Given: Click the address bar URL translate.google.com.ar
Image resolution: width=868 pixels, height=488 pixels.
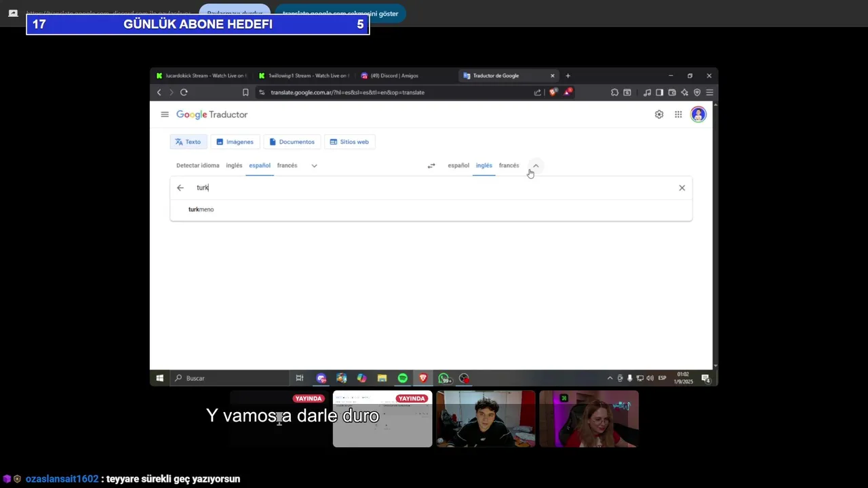Looking at the screenshot, I should (347, 92).
